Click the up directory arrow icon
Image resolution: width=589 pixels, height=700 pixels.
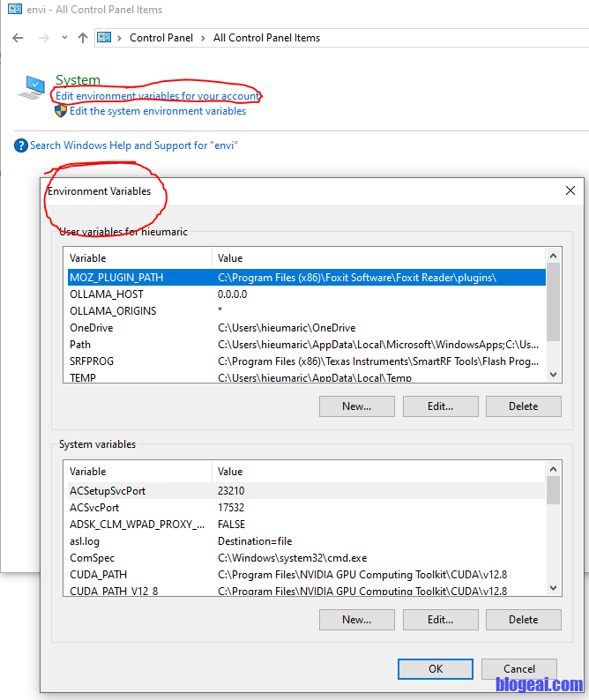[83, 38]
